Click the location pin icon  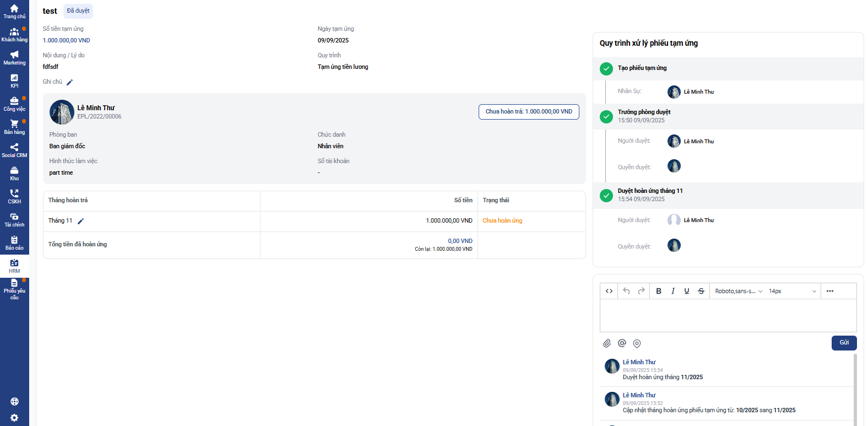coord(637,343)
